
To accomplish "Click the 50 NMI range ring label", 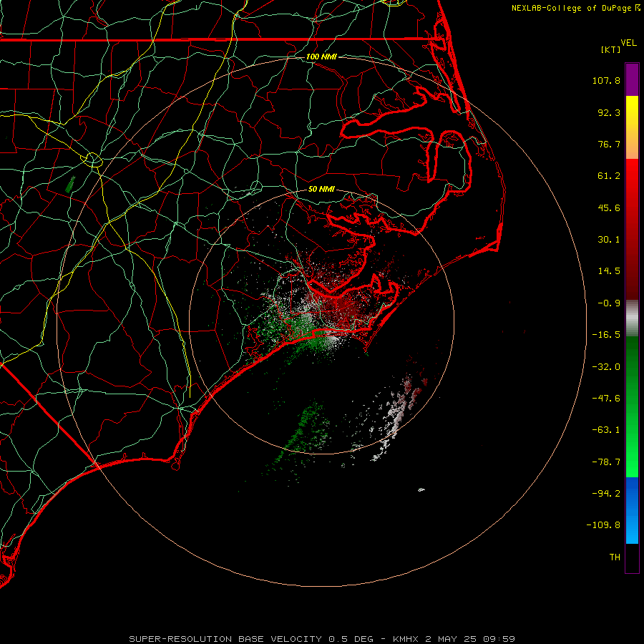I will point(321,189).
